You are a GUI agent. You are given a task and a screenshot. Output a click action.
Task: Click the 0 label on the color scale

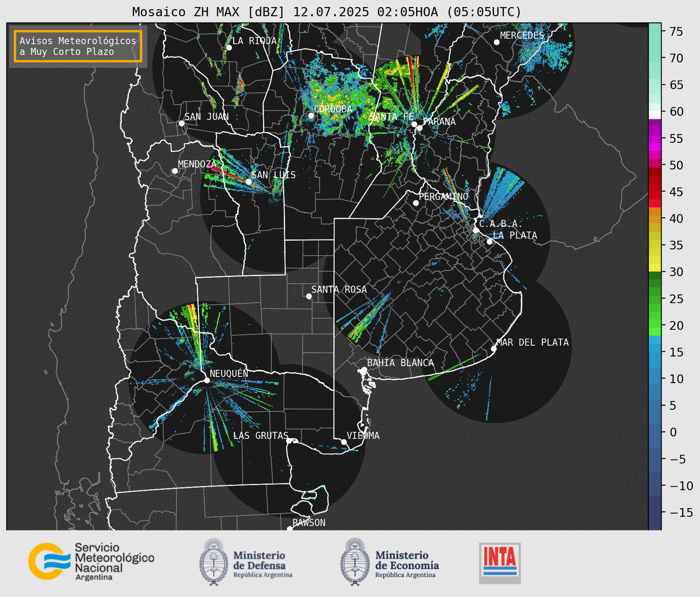673,432
